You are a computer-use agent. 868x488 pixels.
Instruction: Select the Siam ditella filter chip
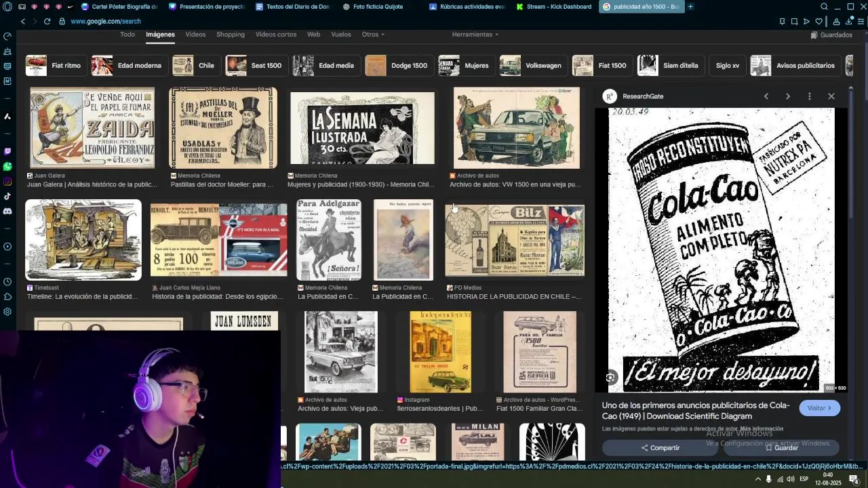coord(669,66)
